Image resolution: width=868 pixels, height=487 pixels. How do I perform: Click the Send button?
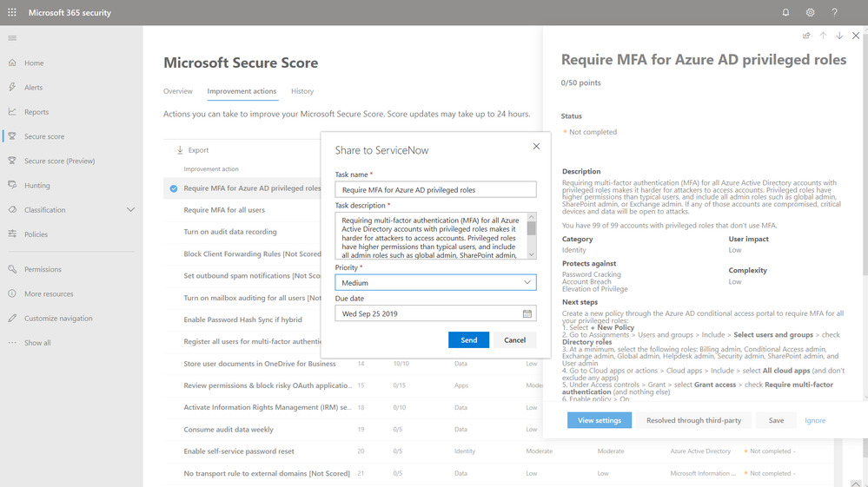point(469,340)
